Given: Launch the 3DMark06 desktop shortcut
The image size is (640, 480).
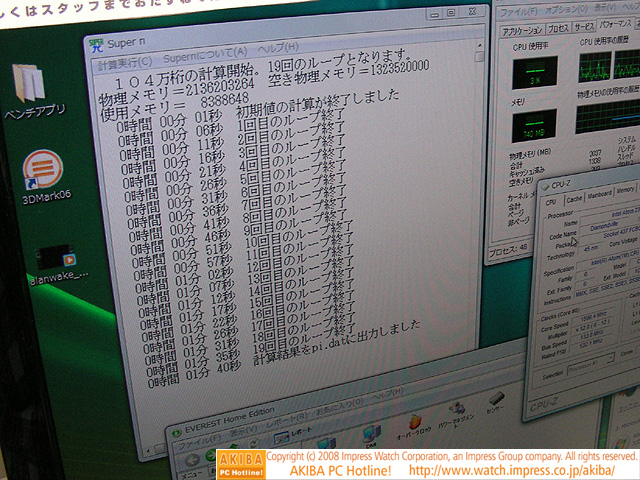Looking at the screenshot, I should [x=37, y=166].
